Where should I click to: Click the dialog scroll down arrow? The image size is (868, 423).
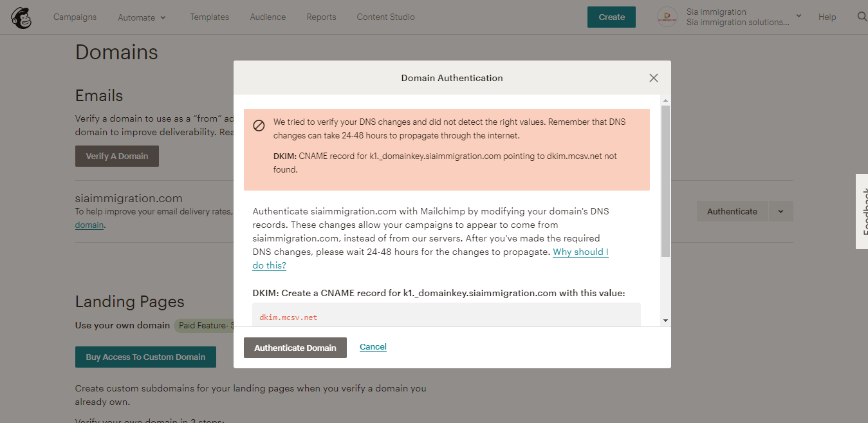(x=665, y=321)
